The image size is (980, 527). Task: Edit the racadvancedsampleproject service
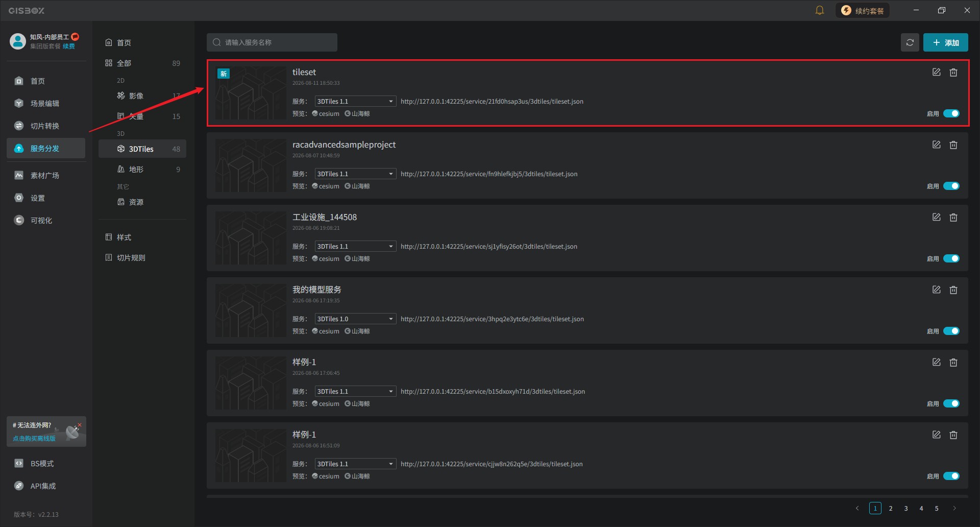point(936,145)
